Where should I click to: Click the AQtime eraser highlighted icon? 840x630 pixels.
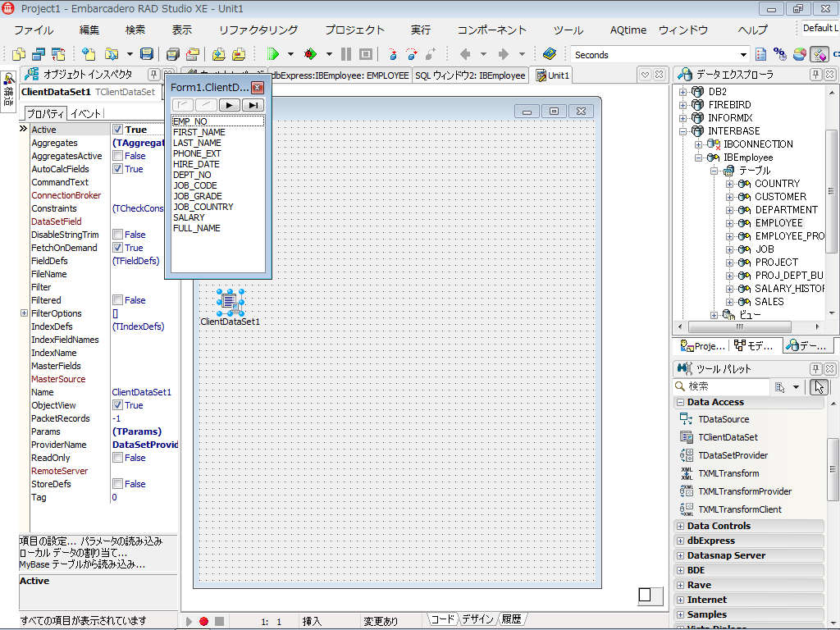(x=819, y=54)
